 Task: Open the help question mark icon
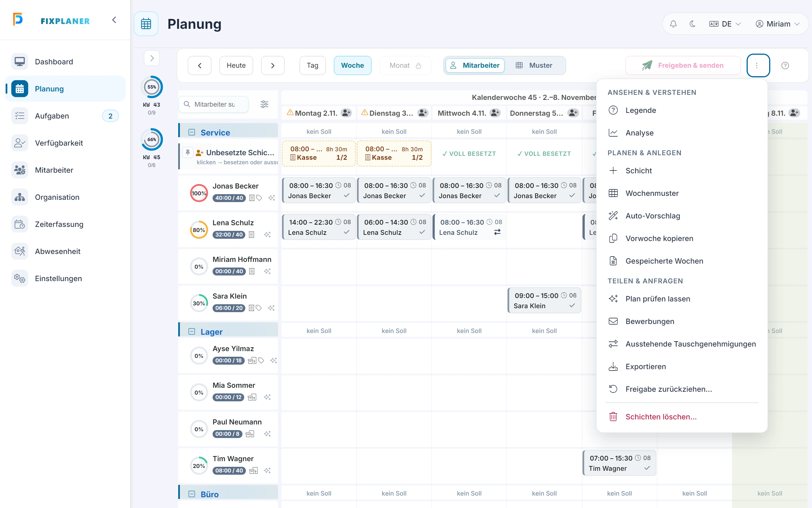click(785, 65)
